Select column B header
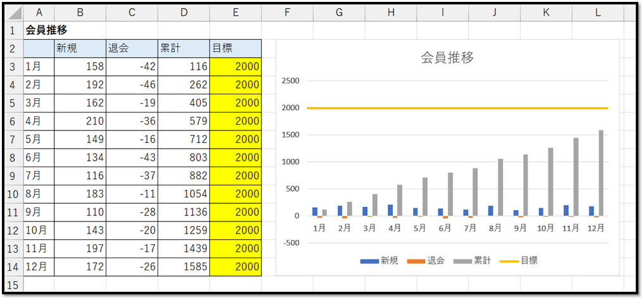The image size is (644, 300). coord(80,13)
